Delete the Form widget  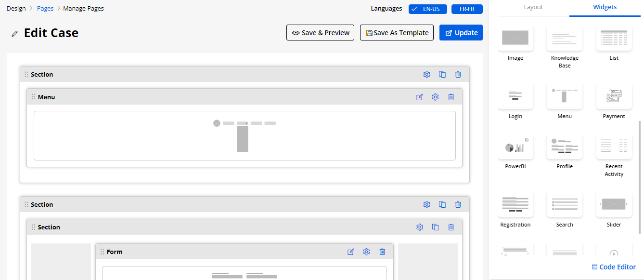point(382,252)
